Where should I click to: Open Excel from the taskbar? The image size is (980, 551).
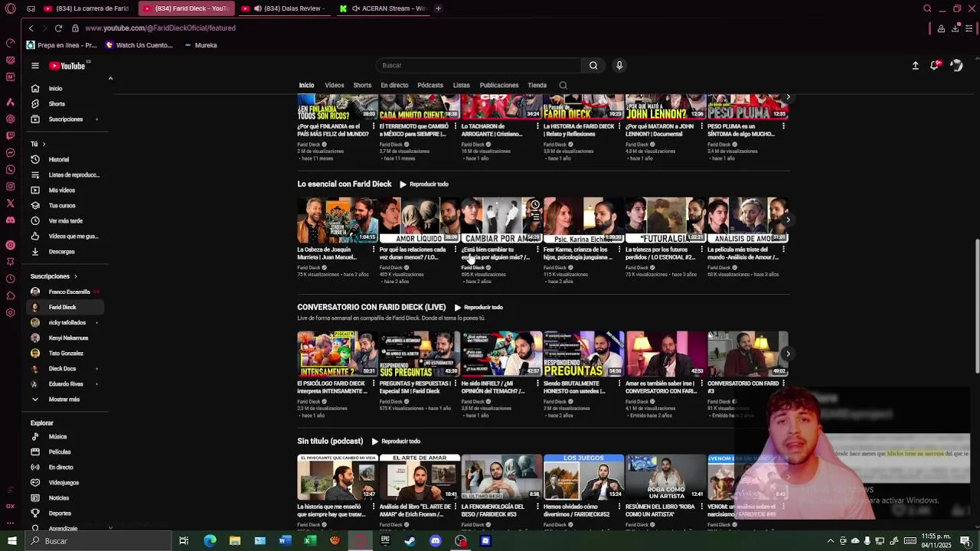pyautogui.click(x=310, y=541)
